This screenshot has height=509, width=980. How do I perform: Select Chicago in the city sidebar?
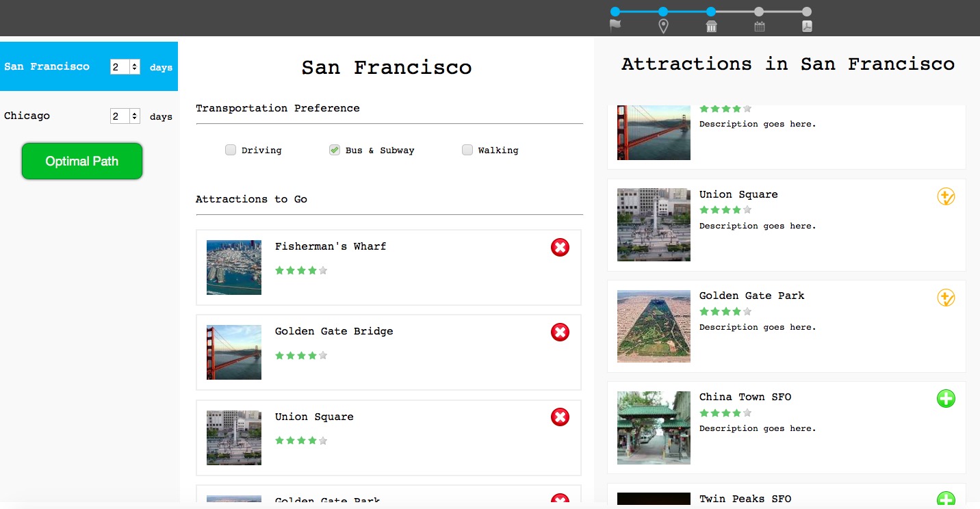(27, 116)
